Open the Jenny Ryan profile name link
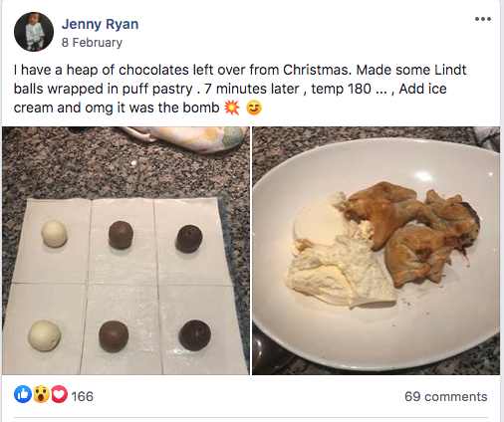 coord(100,24)
